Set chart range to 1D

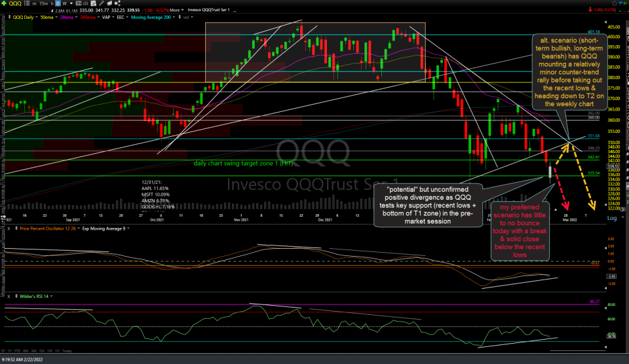[57, 351]
